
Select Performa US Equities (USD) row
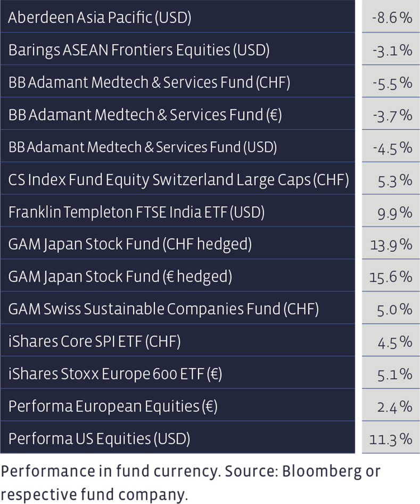coord(99,439)
